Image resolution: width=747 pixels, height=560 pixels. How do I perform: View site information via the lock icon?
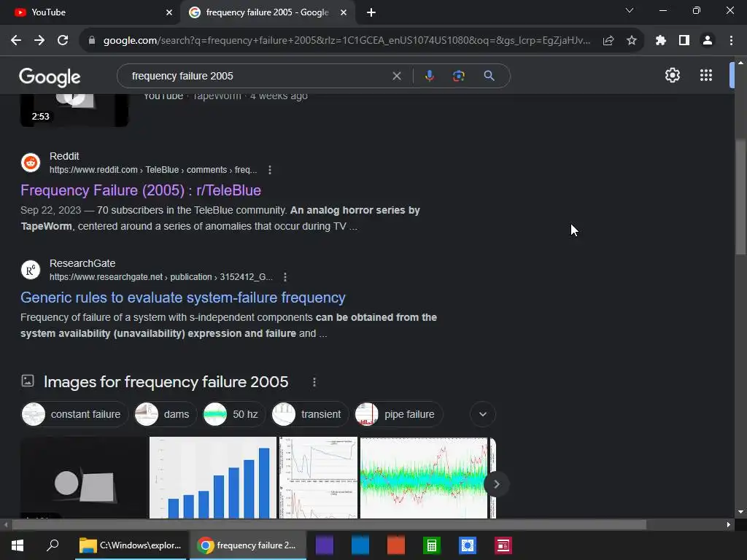click(92, 41)
